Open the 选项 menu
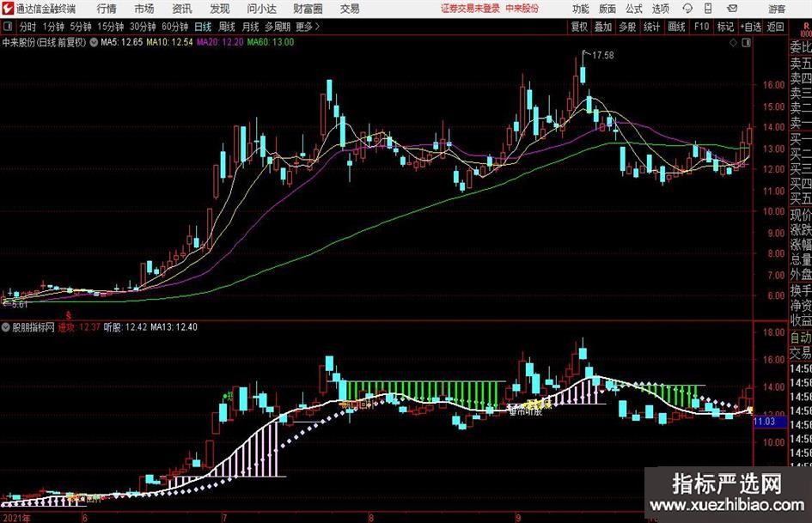812x523 pixels. coord(660,9)
